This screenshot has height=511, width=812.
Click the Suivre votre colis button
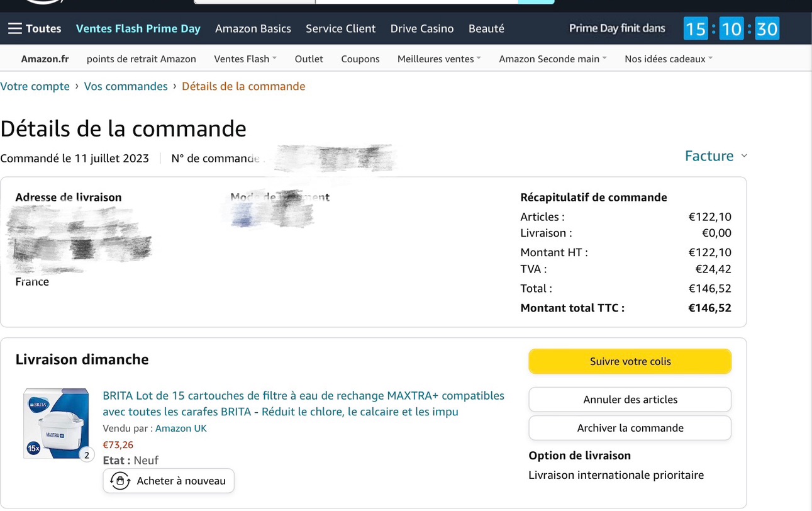click(x=630, y=361)
